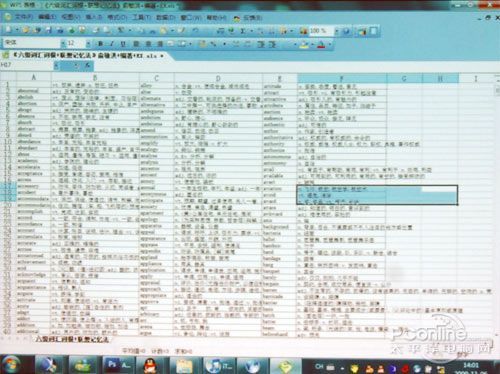Click the cell containing 'acquaintance'
Screen dimensions: 500x374
33,287
